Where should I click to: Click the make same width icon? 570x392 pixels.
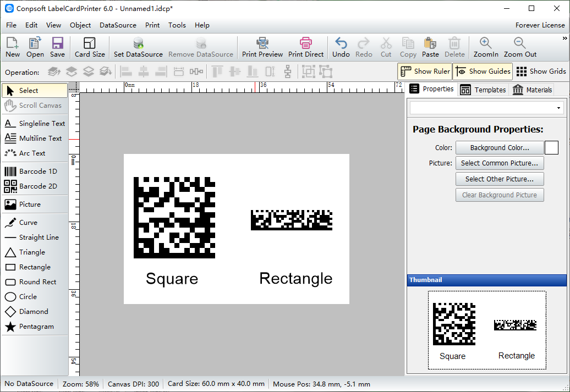pos(178,71)
